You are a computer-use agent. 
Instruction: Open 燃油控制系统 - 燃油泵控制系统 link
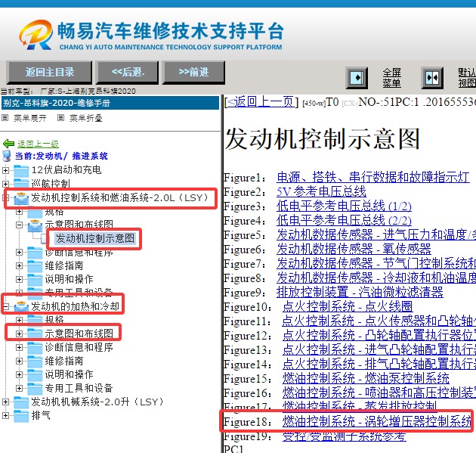pos(366,379)
